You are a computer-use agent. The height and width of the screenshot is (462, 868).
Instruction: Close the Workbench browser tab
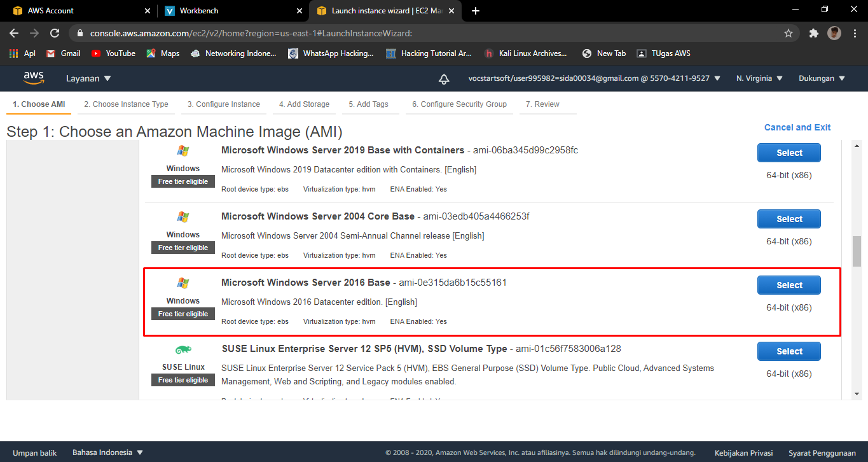pos(298,11)
